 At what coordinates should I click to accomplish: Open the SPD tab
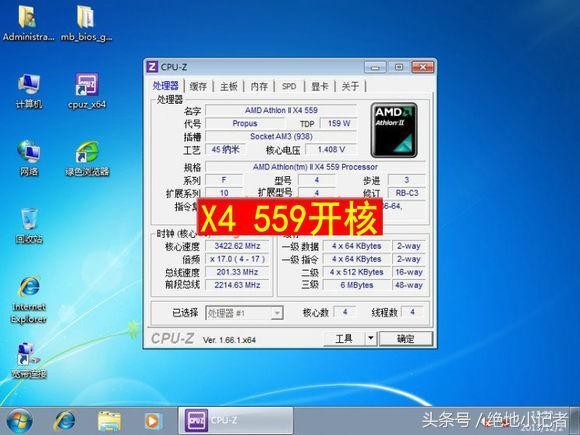(289, 87)
